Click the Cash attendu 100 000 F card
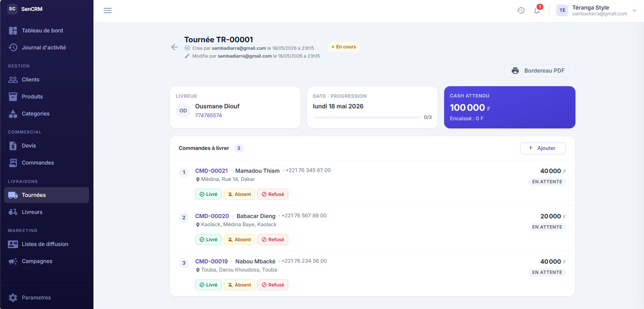 coord(510,107)
